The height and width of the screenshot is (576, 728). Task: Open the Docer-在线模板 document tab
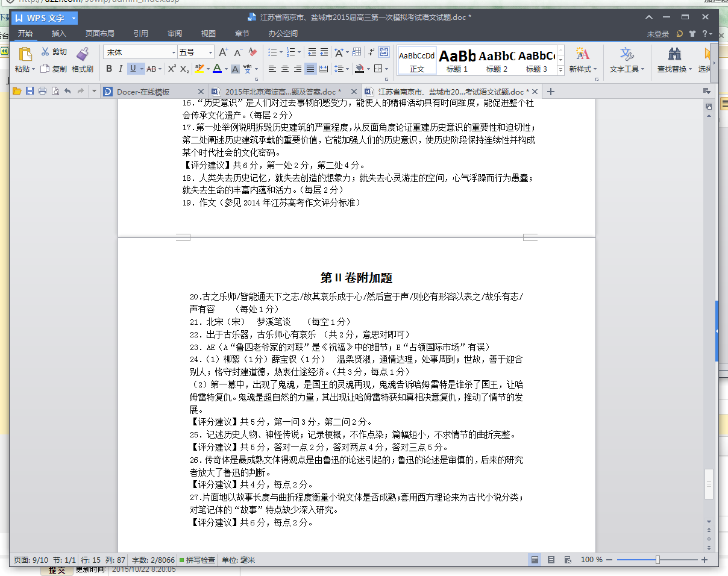[154, 92]
